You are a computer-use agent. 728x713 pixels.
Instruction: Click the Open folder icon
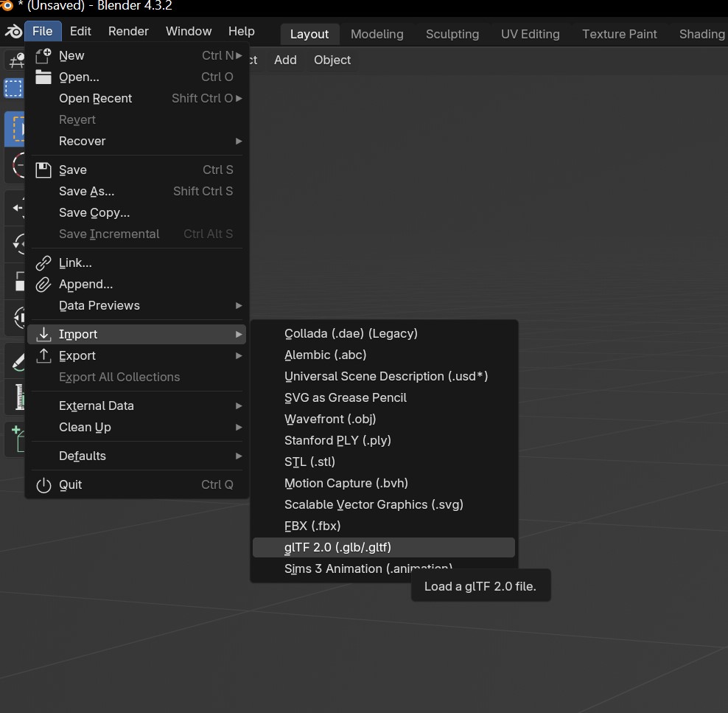(43, 77)
